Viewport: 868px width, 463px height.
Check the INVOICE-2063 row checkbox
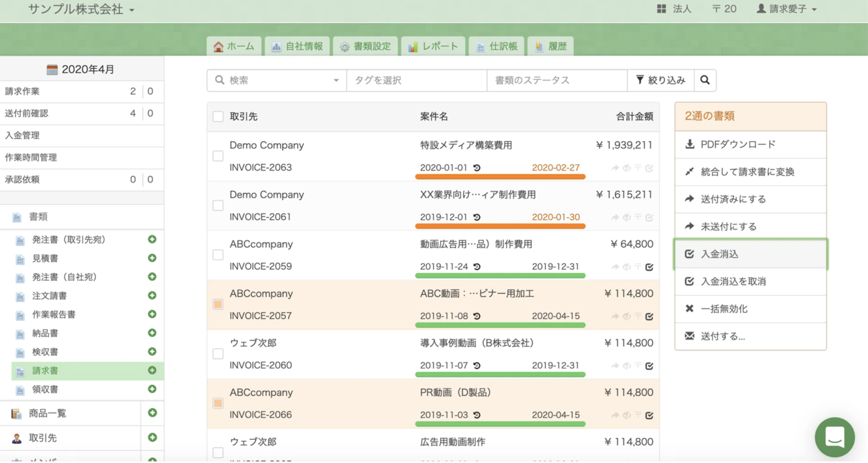(218, 156)
